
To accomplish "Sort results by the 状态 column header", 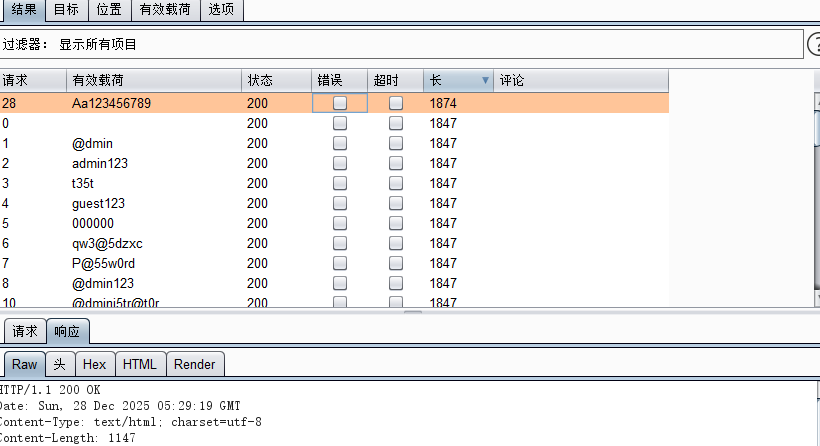I will click(275, 80).
